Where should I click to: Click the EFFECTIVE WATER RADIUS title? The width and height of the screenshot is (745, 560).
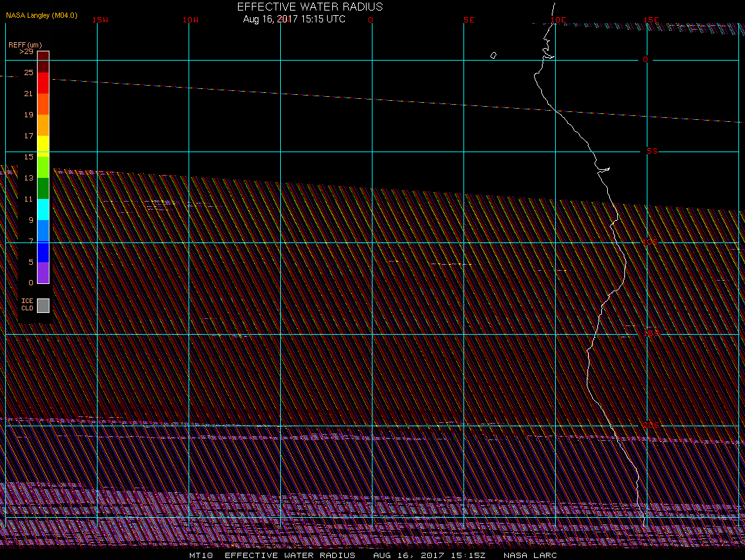coord(310,7)
